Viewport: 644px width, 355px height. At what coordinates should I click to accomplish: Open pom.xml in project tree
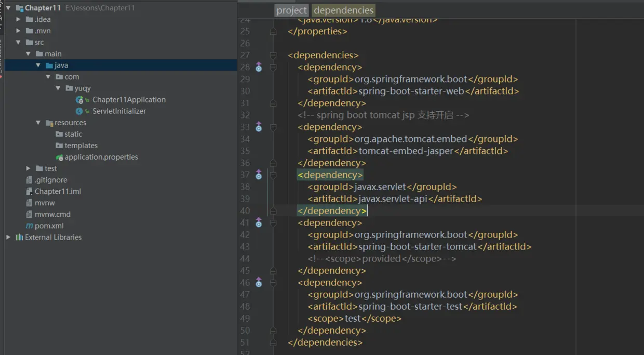[x=49, y=226]
